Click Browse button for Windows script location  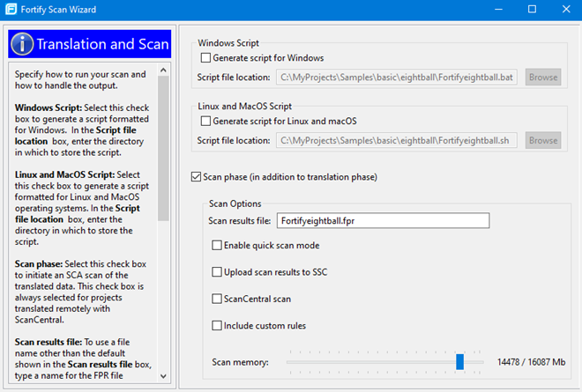(543, 78)
